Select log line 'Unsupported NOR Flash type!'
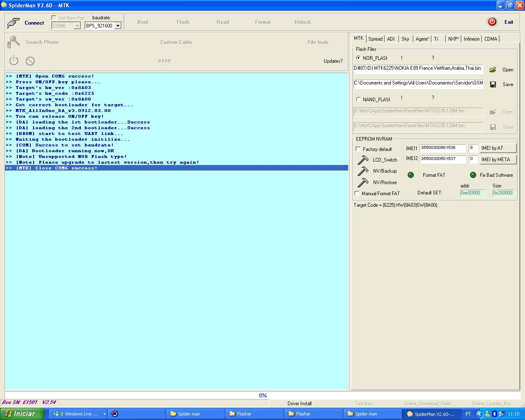This screenshot has width=525, height=420. (x=176, y=157)
